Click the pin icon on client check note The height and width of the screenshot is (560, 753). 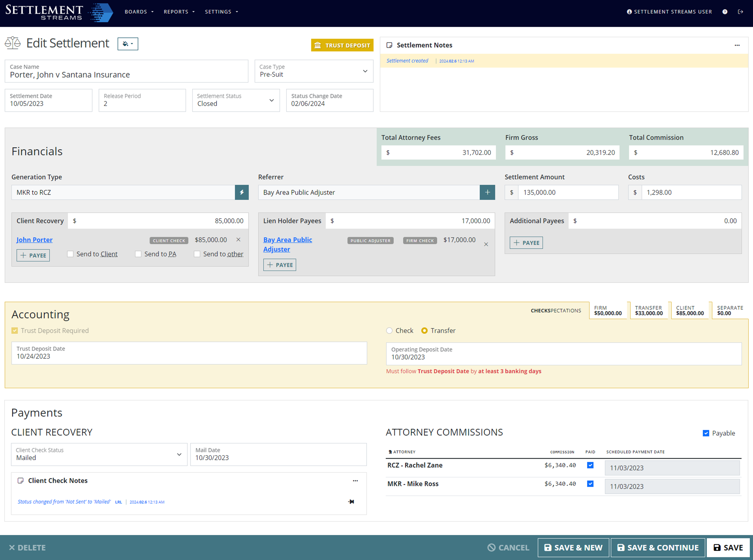click(351, 502)
